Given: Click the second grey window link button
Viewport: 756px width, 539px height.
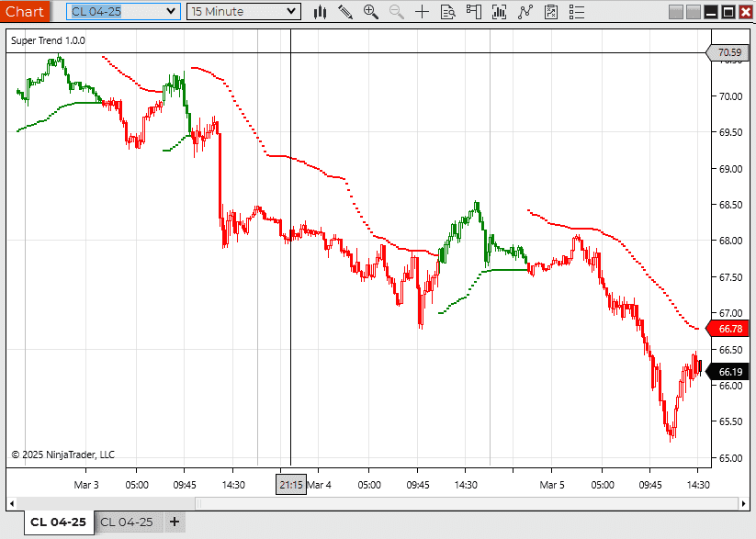Looking at the screenshot, I should pos(694,12).
